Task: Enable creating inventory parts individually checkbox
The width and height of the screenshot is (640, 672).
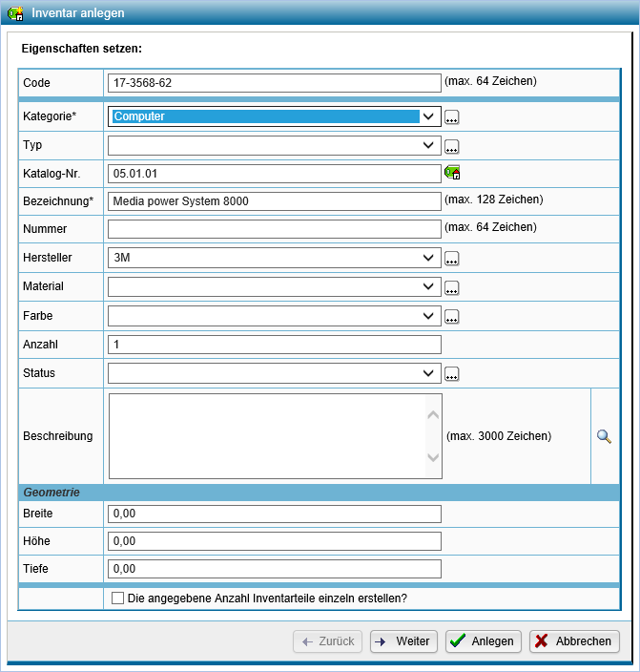Action: click(117, 598)
